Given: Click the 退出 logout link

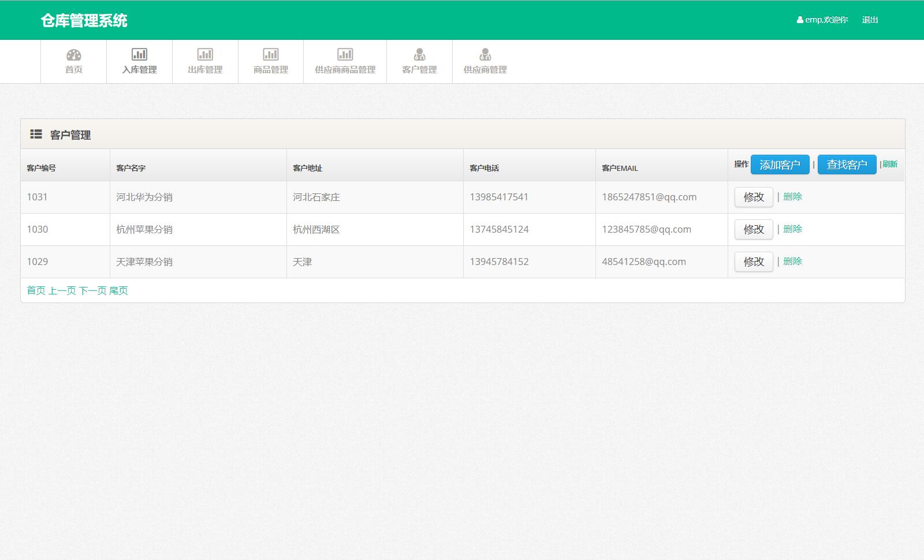Looking at the screenshot, I should (x=870, y=20).
